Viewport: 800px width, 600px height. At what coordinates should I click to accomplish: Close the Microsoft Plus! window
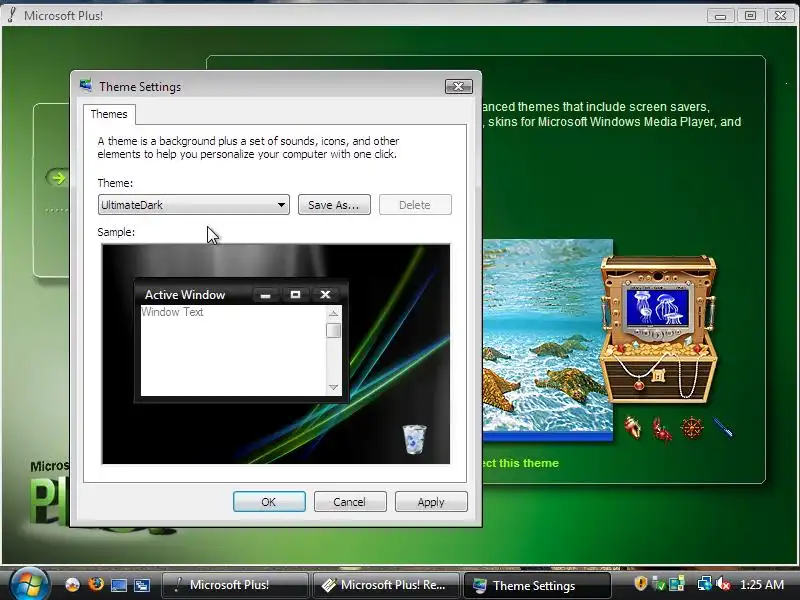point(780,16)
